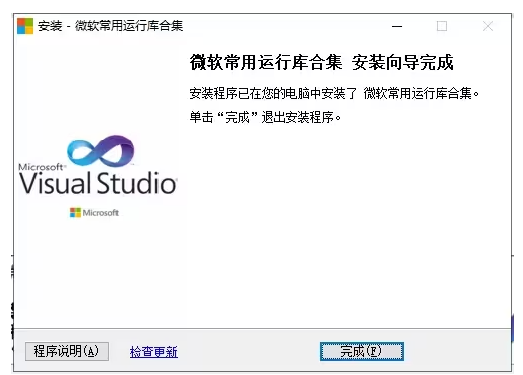Click the 安装向导完成 heading
The image size is (523, 375).
403,62
